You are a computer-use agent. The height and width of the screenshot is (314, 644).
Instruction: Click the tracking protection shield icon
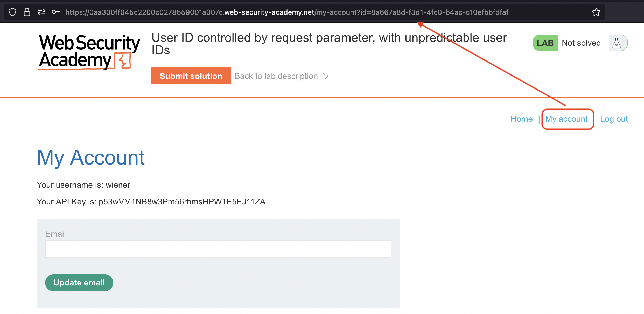[12, 12]
